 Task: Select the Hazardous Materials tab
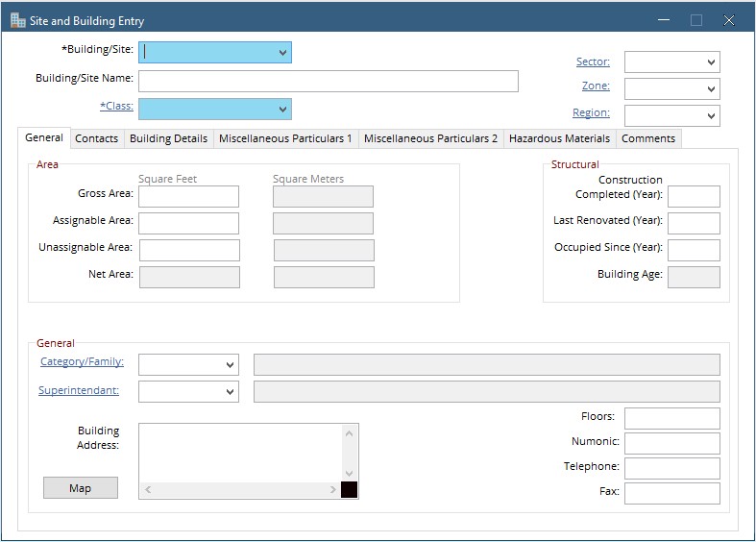pos(559,138)
